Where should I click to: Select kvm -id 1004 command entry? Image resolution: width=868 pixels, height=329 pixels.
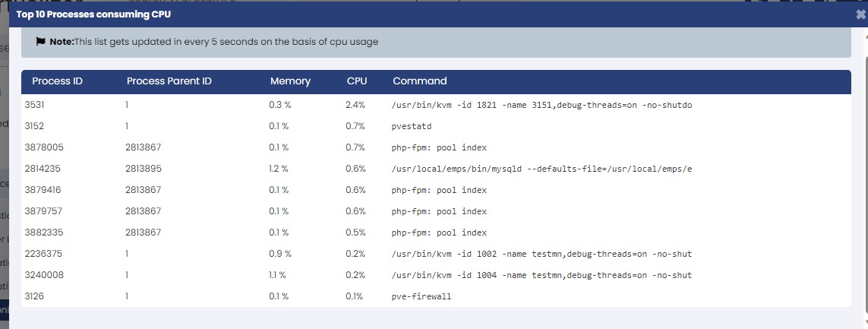coord(541,275)
